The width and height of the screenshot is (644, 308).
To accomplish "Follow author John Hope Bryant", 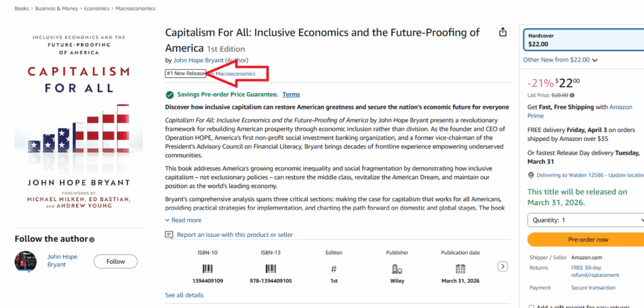I will (x=116, y=261).
